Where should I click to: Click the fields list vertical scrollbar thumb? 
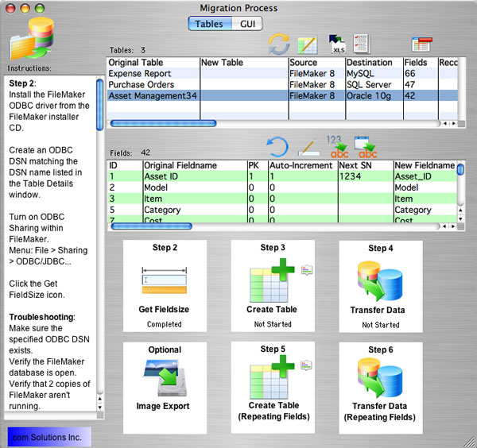pos(460,169)
